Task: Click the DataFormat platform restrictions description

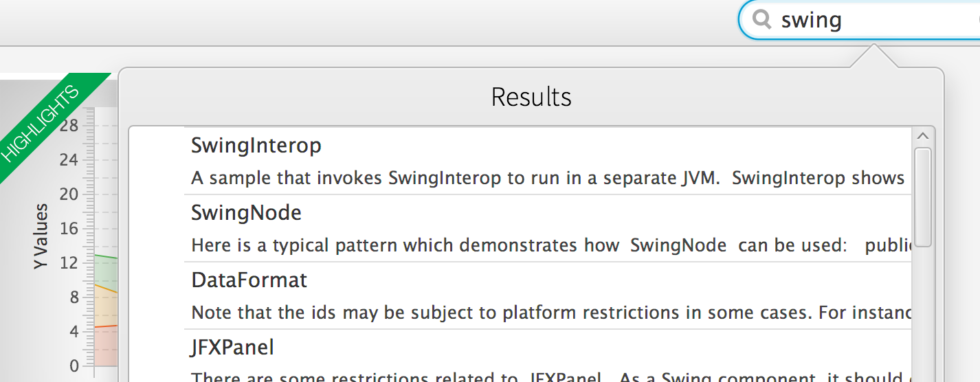Action: pos(547,313)
